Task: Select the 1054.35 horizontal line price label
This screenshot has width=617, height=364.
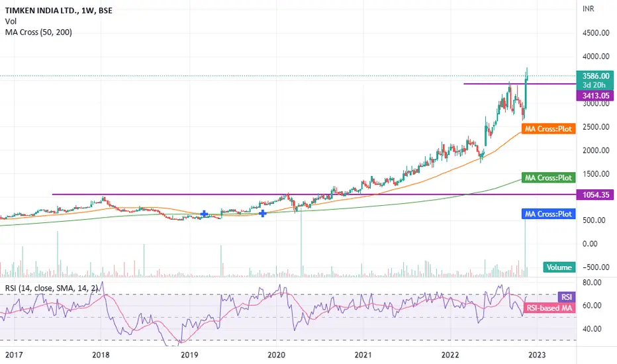Action: [x=595, y=195]
